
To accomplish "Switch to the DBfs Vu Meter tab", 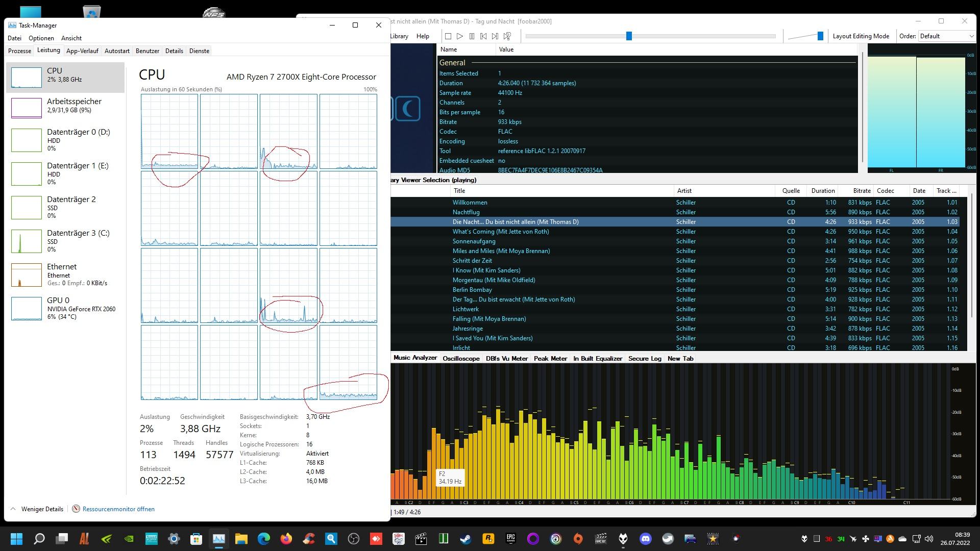I will [507, 359].
